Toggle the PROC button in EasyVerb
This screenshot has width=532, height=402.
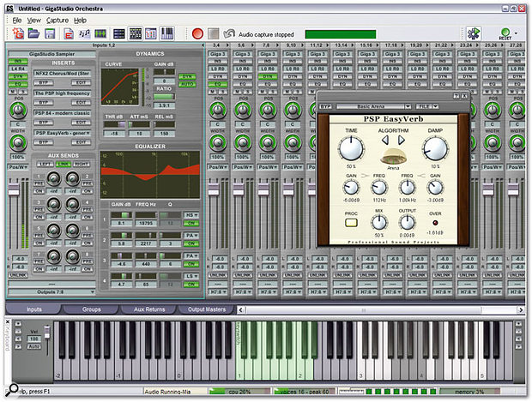pos(351,223)
